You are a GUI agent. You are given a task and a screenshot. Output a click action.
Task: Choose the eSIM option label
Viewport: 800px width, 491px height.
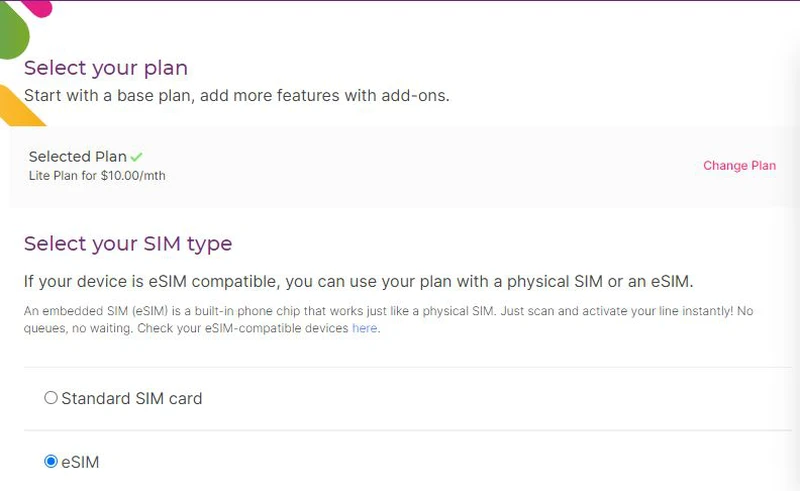pyautogui.click(x=80, y=462)
